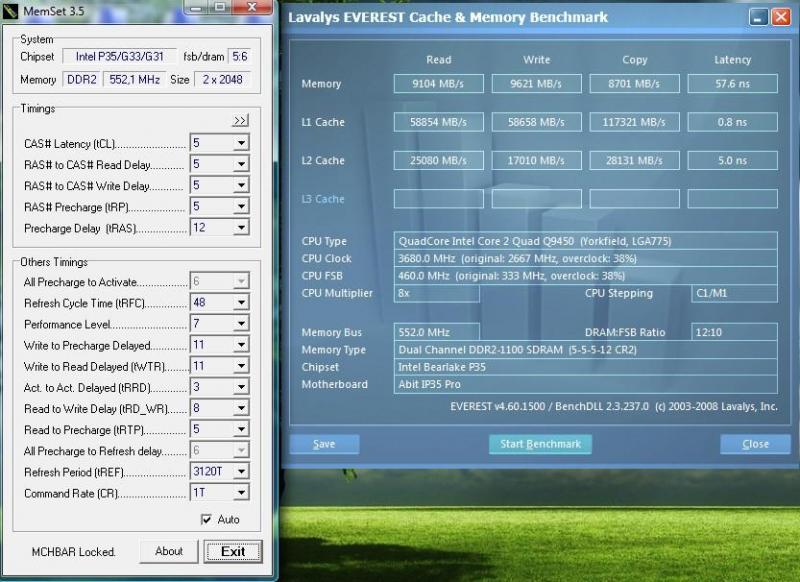Screen dimensions: 800x582
Task: Open the Write to Read Delayed (tWTR) dropdown
Action: (x=241, y=366)
